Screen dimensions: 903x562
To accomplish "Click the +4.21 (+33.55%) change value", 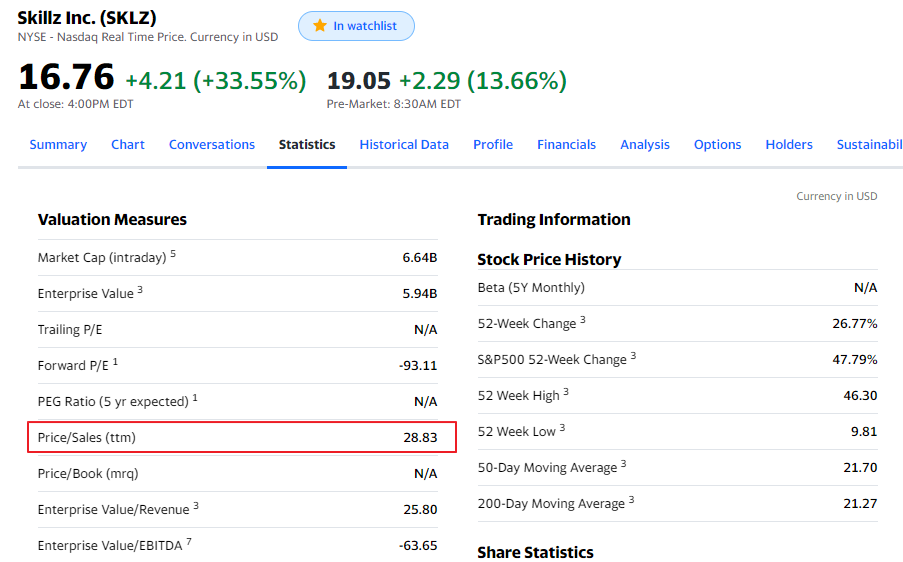I will (x=216, y=81).
